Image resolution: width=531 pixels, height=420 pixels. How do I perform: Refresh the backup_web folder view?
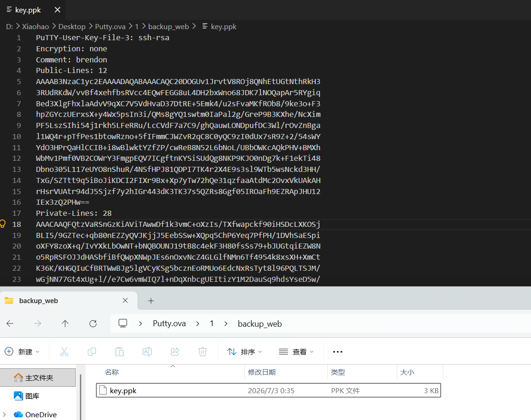click(93, 323)
